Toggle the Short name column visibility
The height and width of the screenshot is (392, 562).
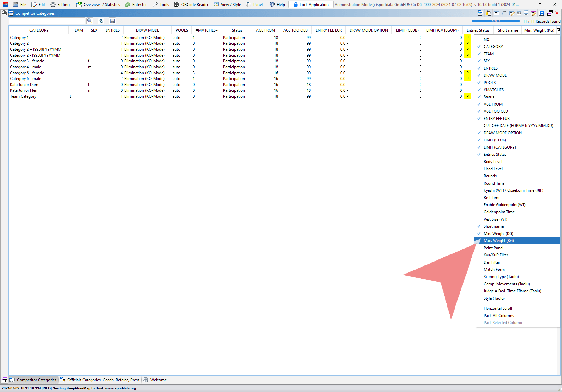pyautogui.click(x=493, y=226)
